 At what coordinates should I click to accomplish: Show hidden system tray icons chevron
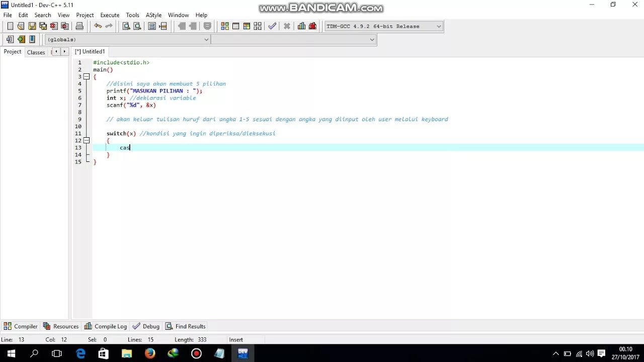click(555, 353)
